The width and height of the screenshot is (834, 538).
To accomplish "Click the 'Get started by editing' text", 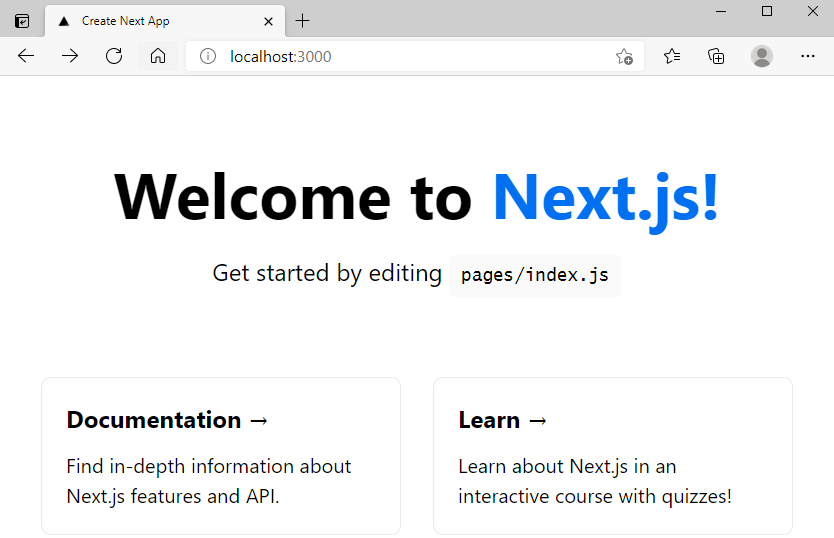I will tap(327, 274).
